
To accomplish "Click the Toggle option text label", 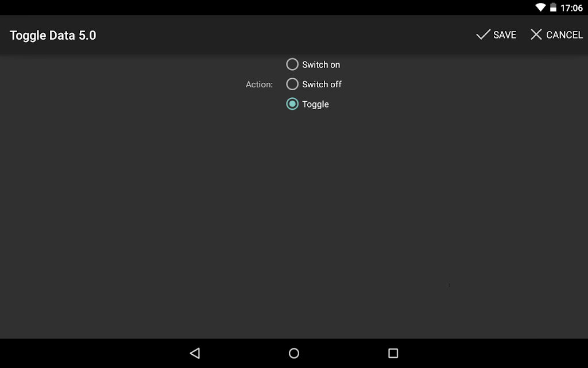I will [x=315, y=105].
